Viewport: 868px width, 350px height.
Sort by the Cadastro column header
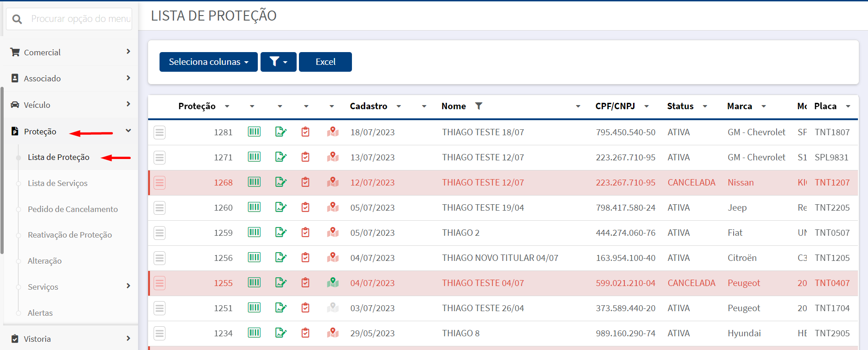(x=368, y=106)
